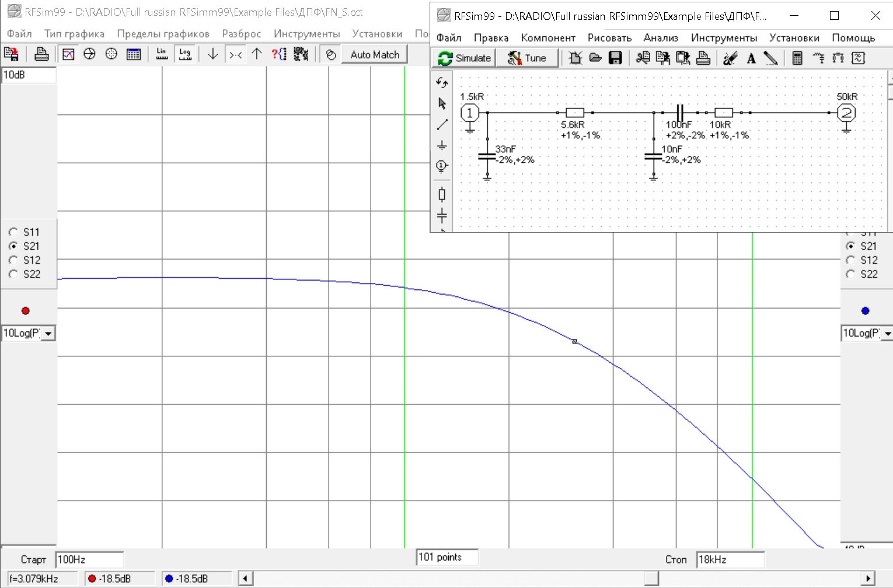
Task: Print the schematic with the printer icon
Action: coord(703,58)
